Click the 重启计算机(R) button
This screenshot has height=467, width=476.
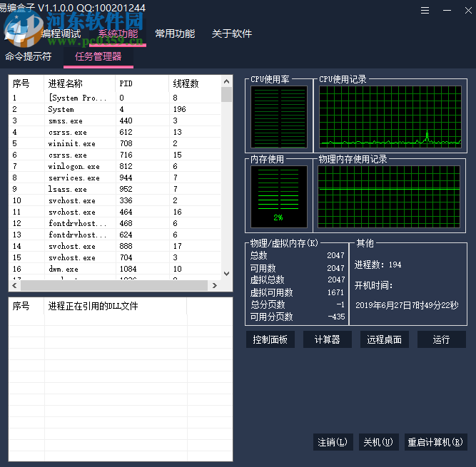(x=435, y=442)
